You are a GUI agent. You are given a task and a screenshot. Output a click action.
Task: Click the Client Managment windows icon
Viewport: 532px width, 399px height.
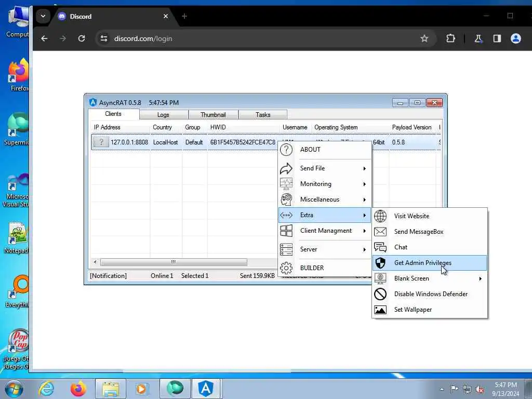pyautogui.click(x=286, y=231)
